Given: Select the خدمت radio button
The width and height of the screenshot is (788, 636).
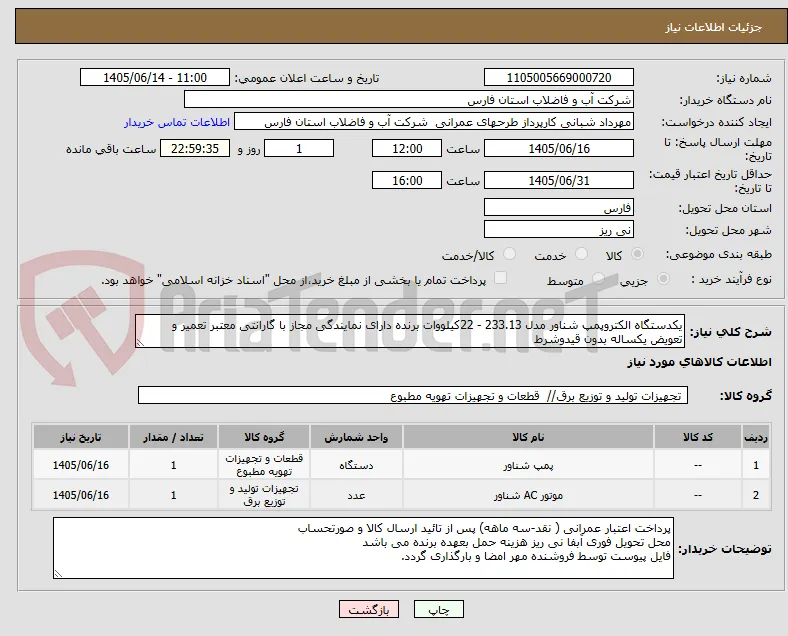Looking at the screenshot, I should coord(581,254).
